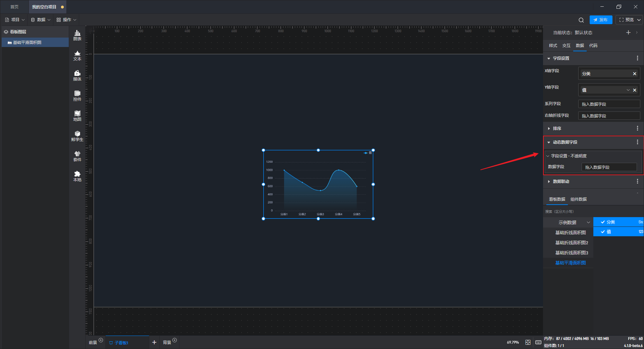Click the fit-to-screen icon in status bar
The width and height of the screenshot is (644, 349).
(528, 342)
